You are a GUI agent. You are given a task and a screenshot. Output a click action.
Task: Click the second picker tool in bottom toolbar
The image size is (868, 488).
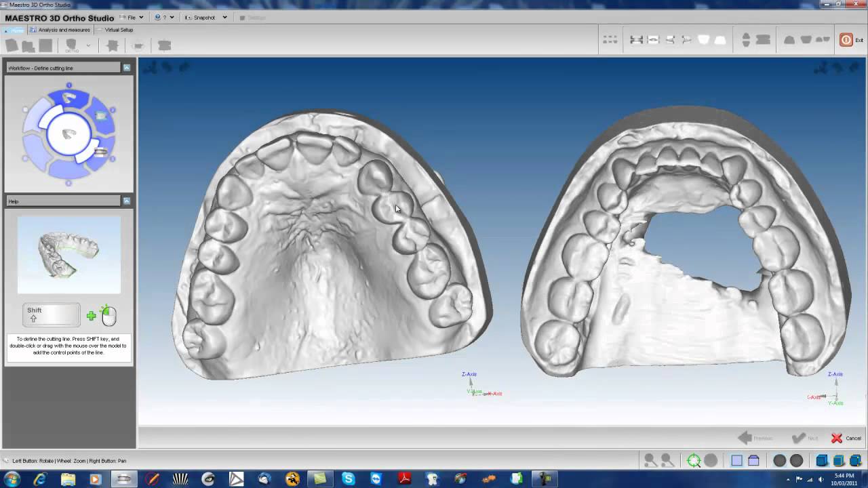coord(667,461)
